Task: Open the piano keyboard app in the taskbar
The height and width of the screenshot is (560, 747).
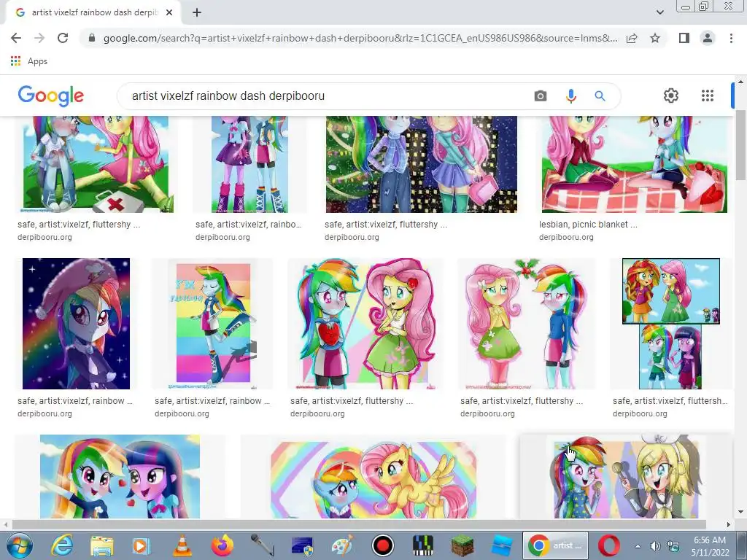Action: tap(422, 545)
